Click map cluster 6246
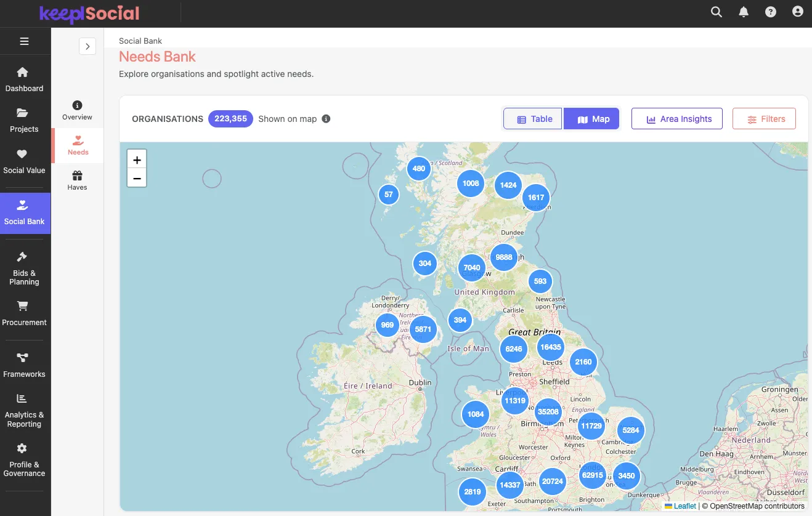 [x=514, y=349]
